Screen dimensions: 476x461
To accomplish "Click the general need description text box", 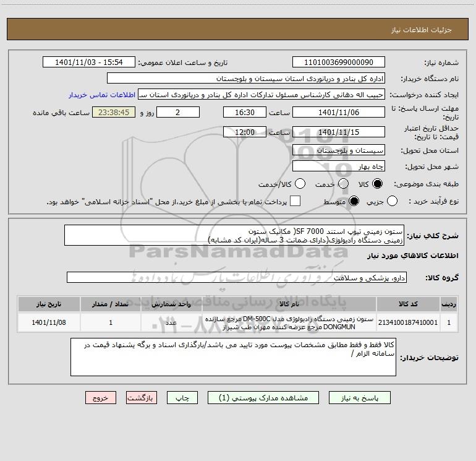I will (x=234, y=235).
